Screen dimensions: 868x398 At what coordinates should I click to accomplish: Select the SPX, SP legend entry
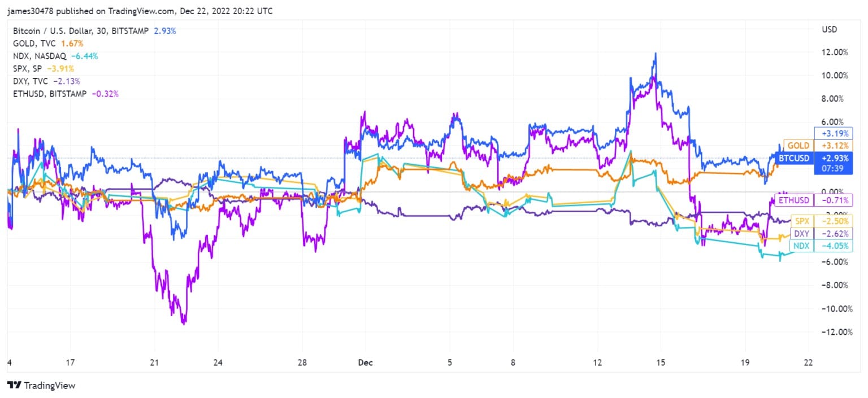tap(29, 68)
